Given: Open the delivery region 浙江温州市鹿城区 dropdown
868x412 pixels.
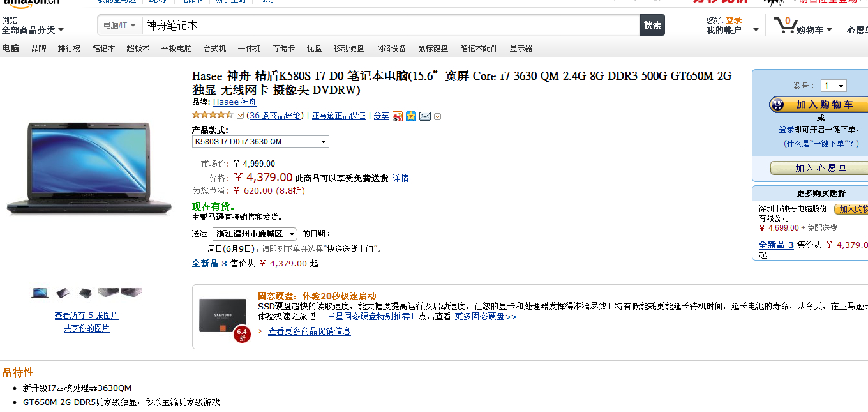Looking at the screenshot, I should [255, 234].
